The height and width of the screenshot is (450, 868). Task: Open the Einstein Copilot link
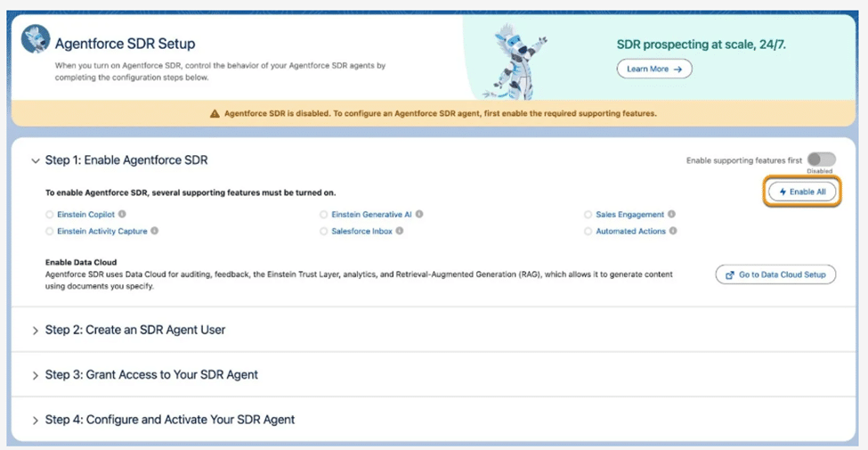pyautogui.click(x=85, y=215)
